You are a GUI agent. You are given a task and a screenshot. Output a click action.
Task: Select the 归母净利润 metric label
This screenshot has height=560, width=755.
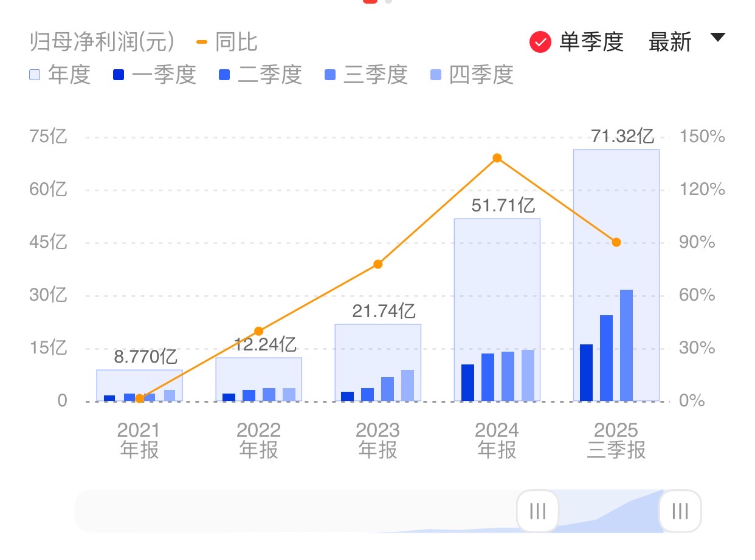click(x=100, y=42)
